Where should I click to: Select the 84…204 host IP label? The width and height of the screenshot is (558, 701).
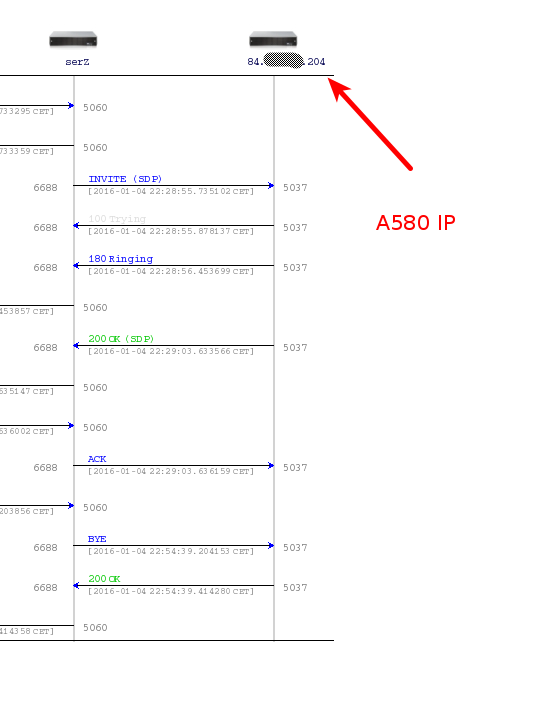tap(286, 61)
